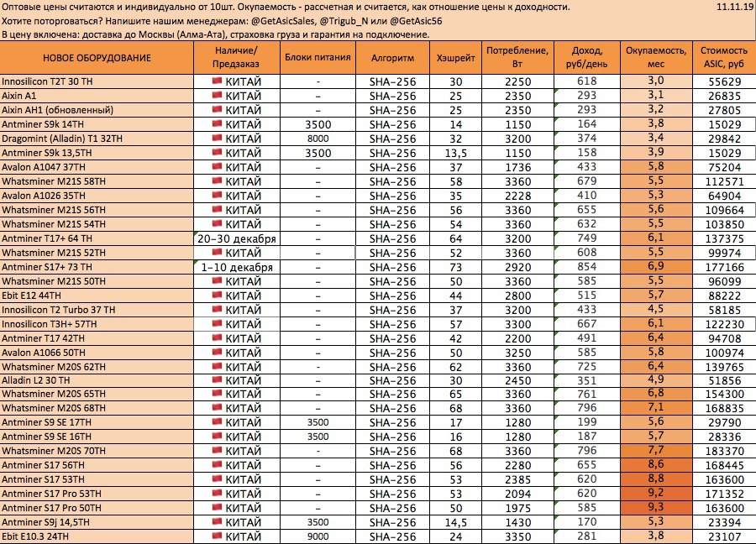The height and width of the screenshot is (544, 756).
Task: Select the НОВОЕ ОБОРУДОВАНИЕ column header
Action: pos(97,58)
